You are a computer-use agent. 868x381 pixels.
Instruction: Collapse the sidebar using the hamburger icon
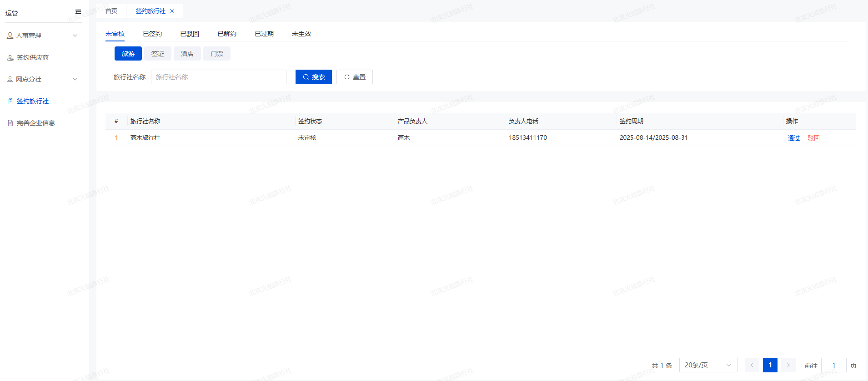(x=78, y=12)
